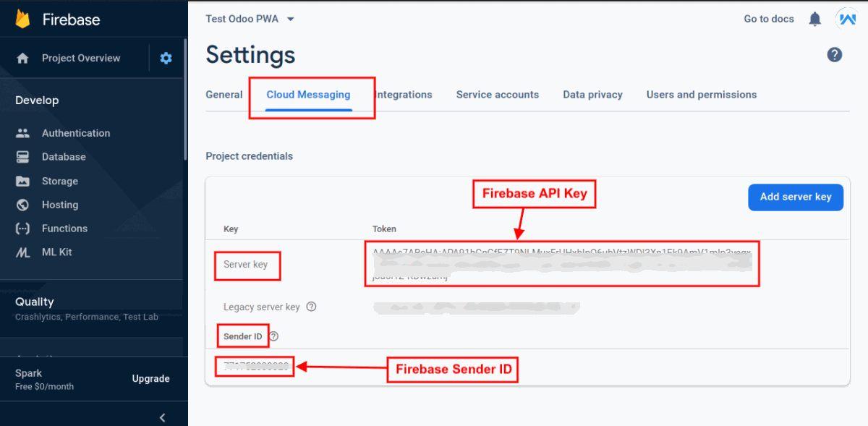Viewport: 868px width, 426px height.
Task: Click the Develop section header
Action: tap(37, 101)
